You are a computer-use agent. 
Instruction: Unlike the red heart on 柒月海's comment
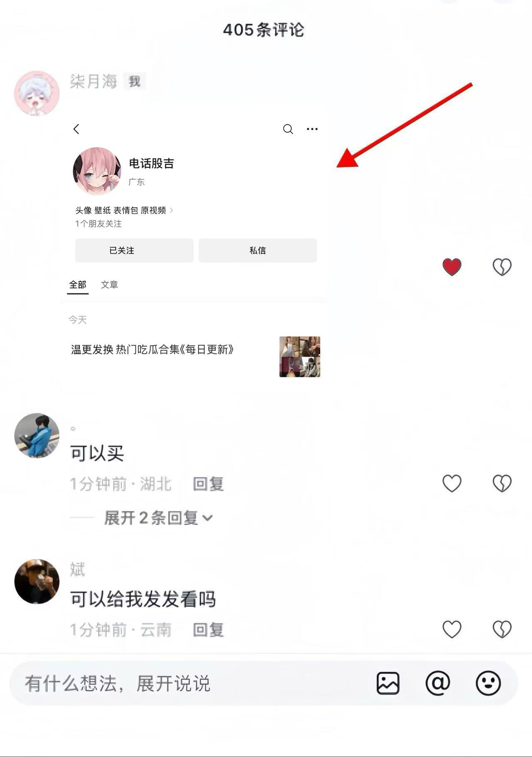pyautogui.click(x=452, y=267)
